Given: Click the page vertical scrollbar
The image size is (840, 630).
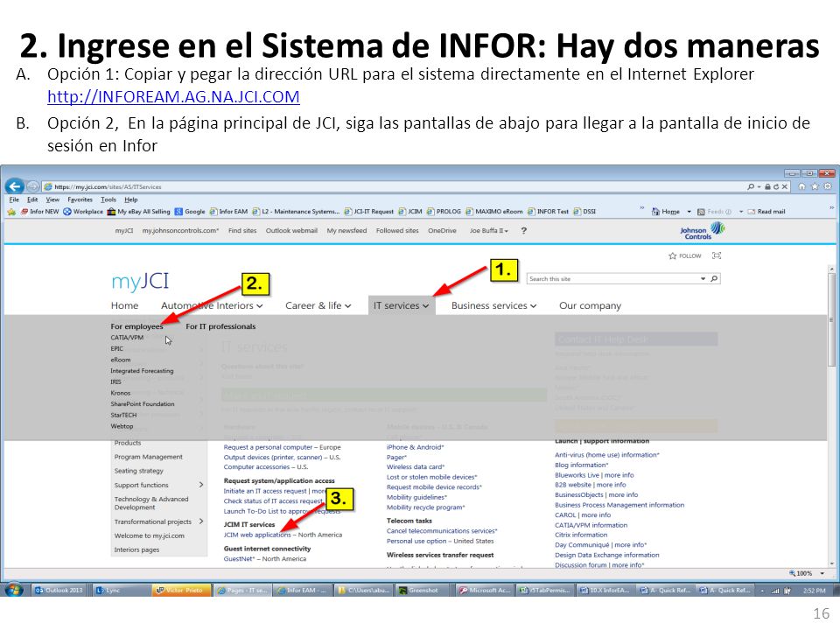Looking at the screenshot, I should click(x=831, y=415).
